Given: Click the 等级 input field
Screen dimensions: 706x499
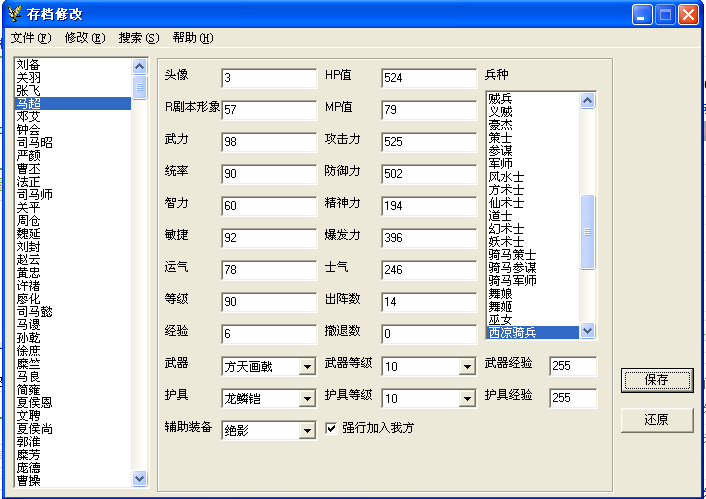Looking at the screenshot, I should (x=269, y=302).
